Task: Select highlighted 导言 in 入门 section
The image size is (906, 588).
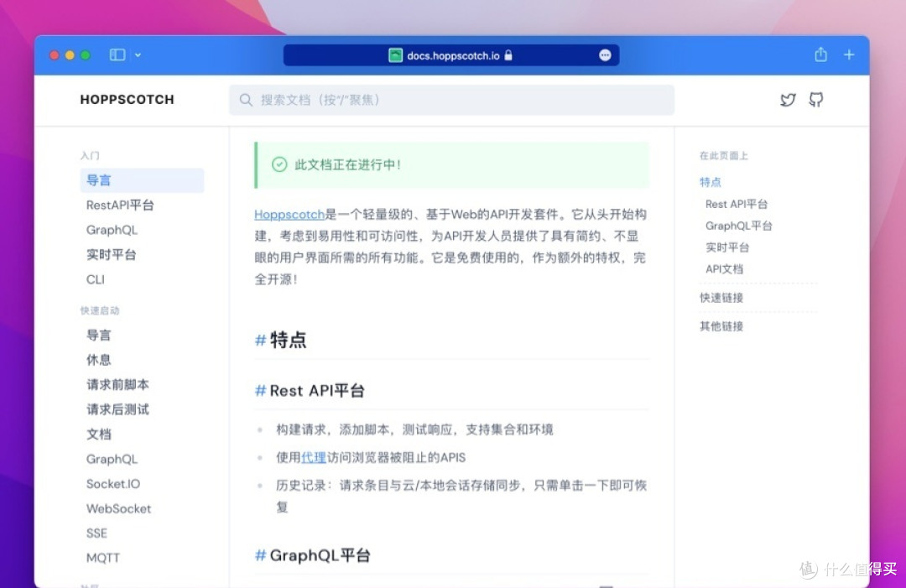Action: tap(142, 180)
